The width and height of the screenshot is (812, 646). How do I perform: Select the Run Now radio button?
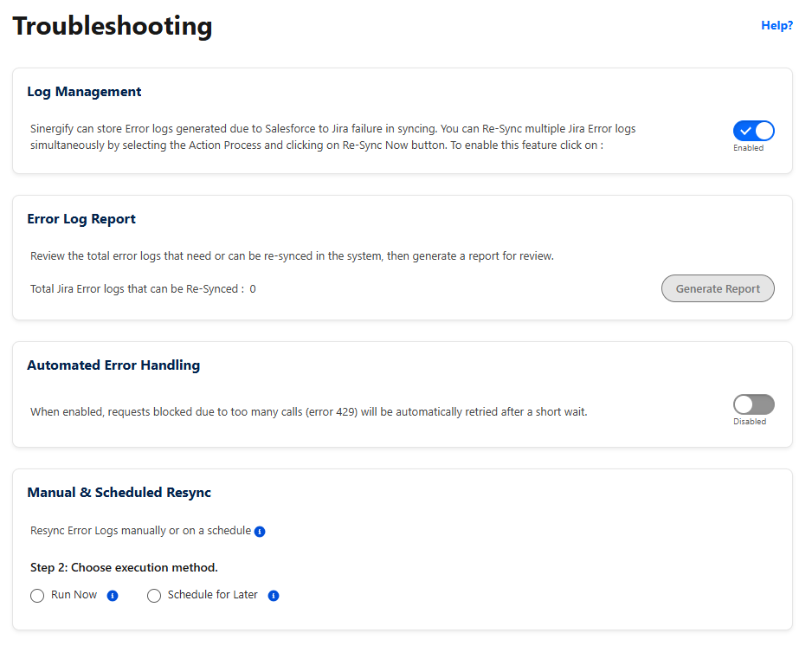(37, 596)
